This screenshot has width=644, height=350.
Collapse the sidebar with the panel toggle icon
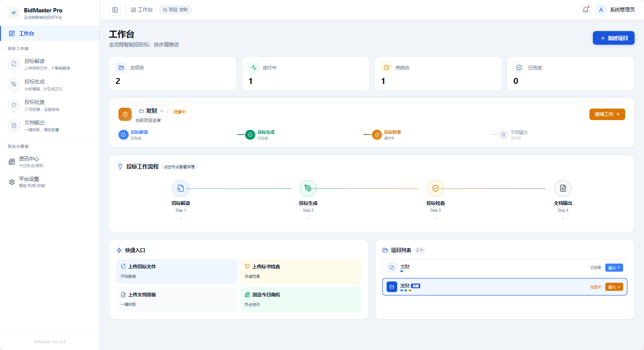[x=115, y=10]
